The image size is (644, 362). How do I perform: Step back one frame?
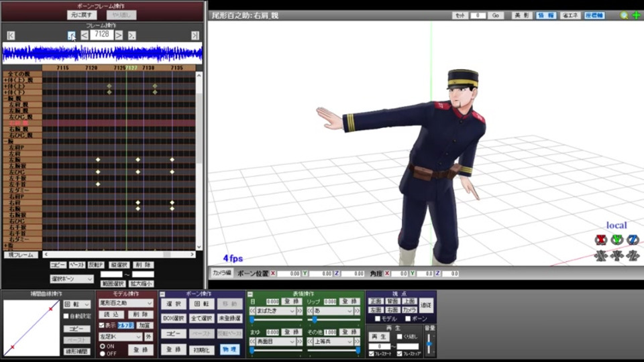click(85, 36)
